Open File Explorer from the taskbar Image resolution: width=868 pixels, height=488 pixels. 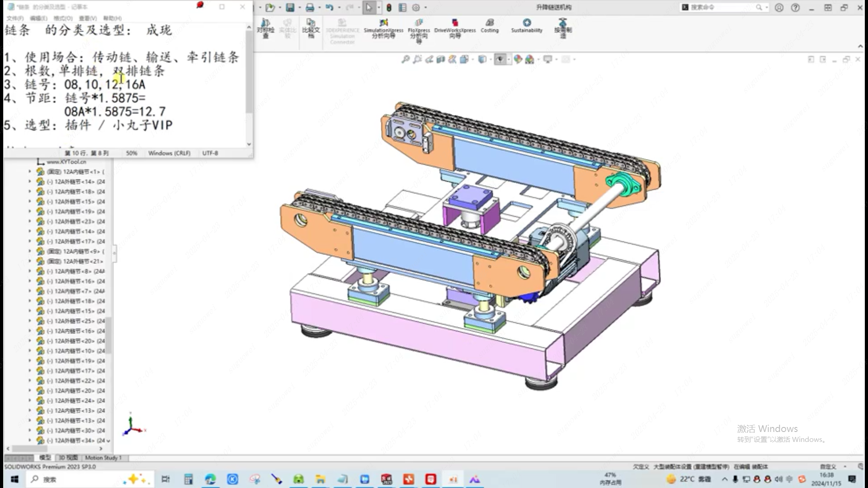pyautogui.click(x=321, y=479)
